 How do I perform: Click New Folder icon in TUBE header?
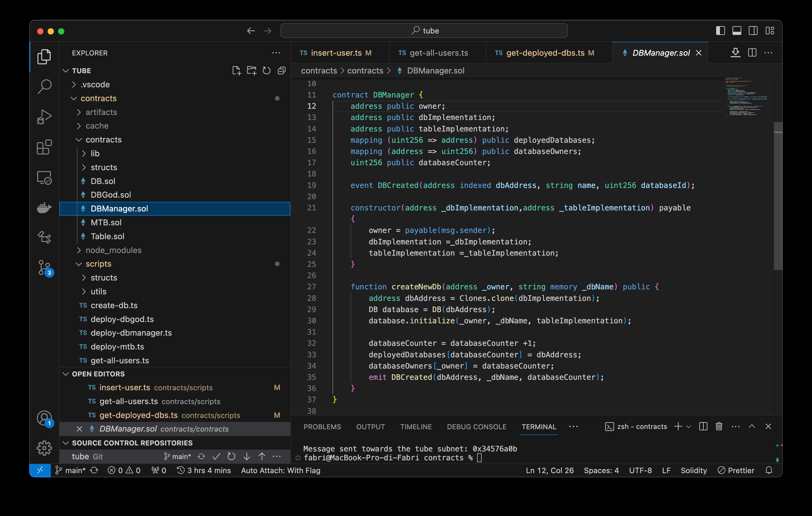pos(252,70)
